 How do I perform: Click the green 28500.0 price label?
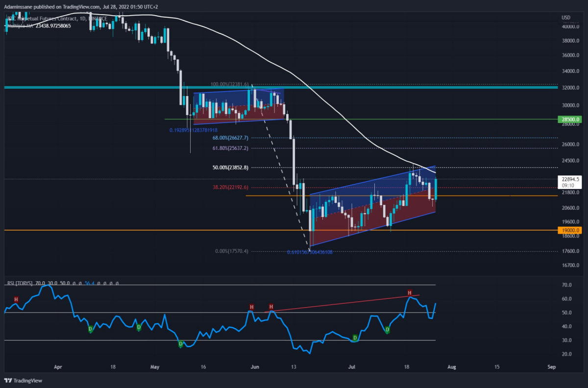point(570,119)
